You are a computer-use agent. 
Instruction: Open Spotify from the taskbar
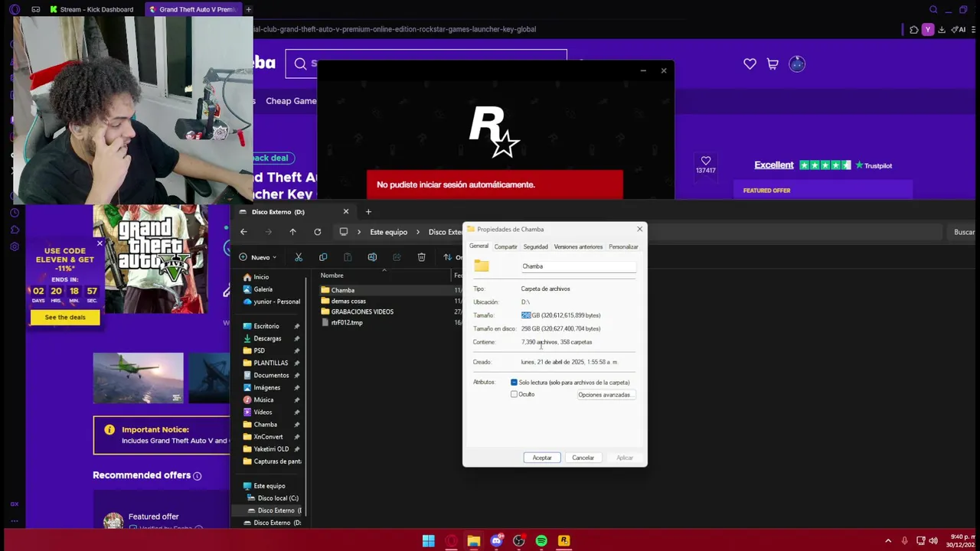tap(541, 541)
